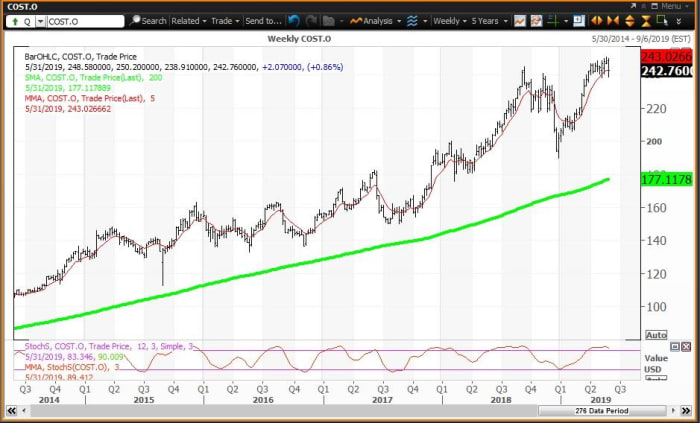The image size is (700, 423).
Task: Open the crosshair icon dropdown arrow
Action: pos(566,21)
